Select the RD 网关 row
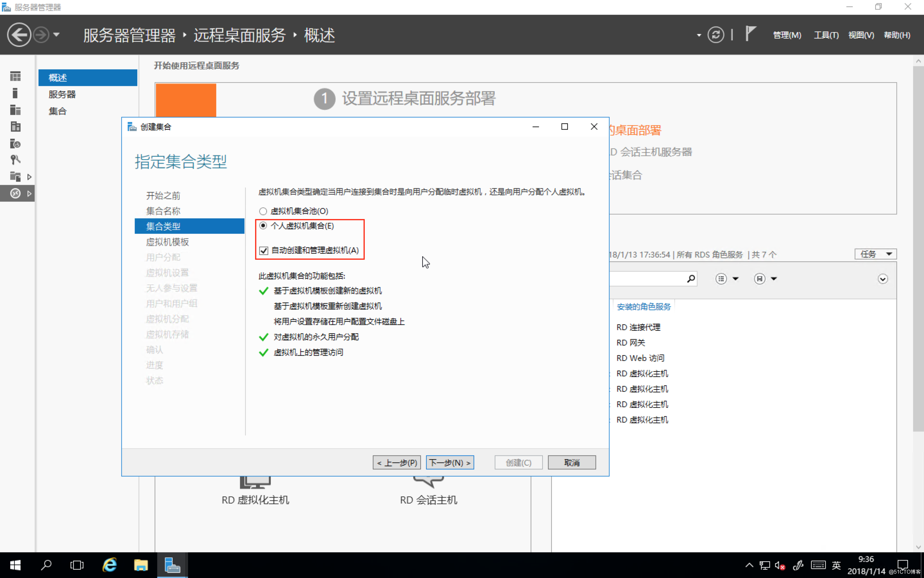The width and height of the screenshot is (924, 578). tap(630, 343)
